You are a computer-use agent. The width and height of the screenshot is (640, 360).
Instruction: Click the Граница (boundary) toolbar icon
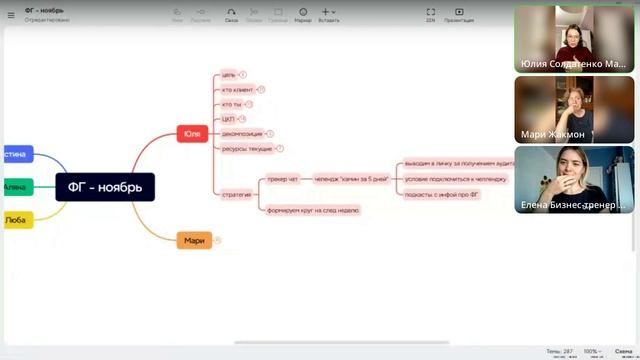(x=278, y=15)
